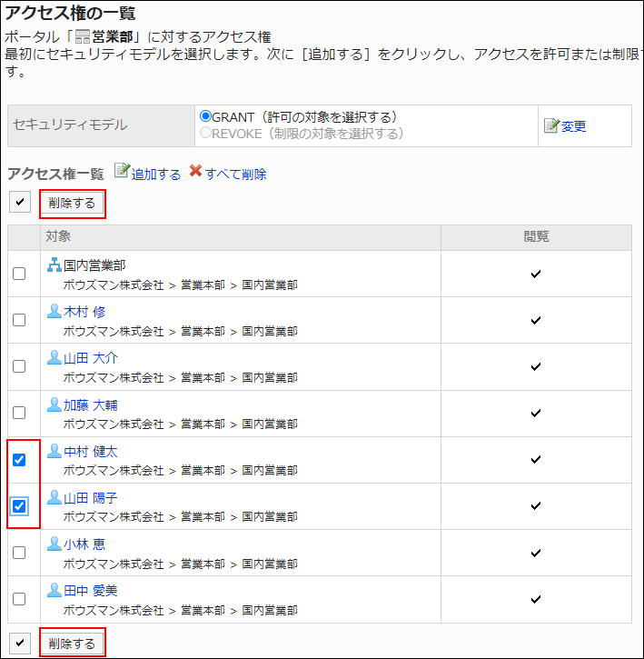
Task: Toggle the select-all check button at bottom
Action: pos(20,643)
